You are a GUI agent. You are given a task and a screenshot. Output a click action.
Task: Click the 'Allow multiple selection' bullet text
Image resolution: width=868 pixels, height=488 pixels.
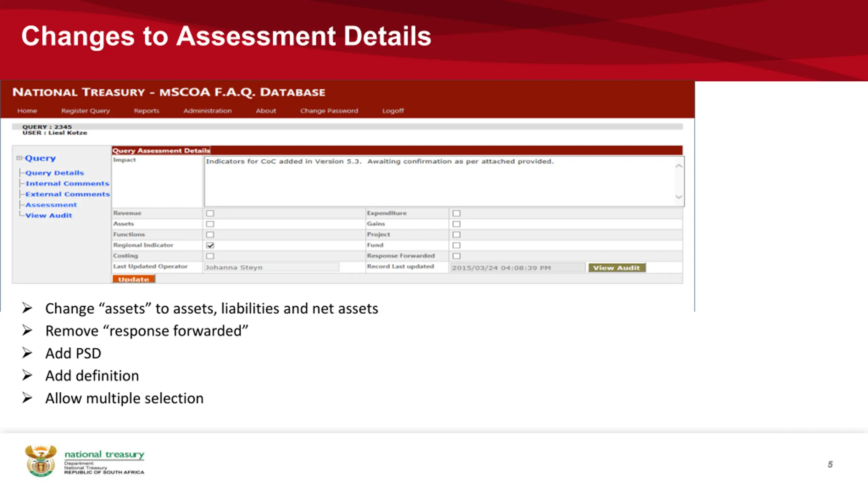pos(124,399)
